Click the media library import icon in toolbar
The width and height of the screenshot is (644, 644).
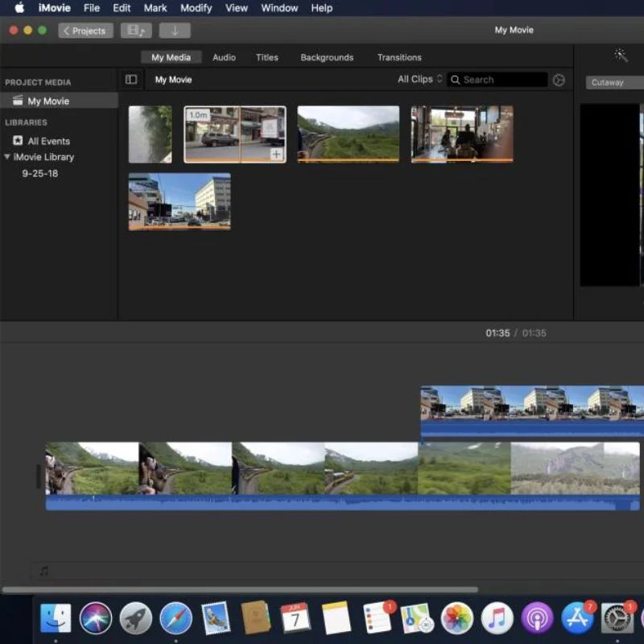[135, 31]
